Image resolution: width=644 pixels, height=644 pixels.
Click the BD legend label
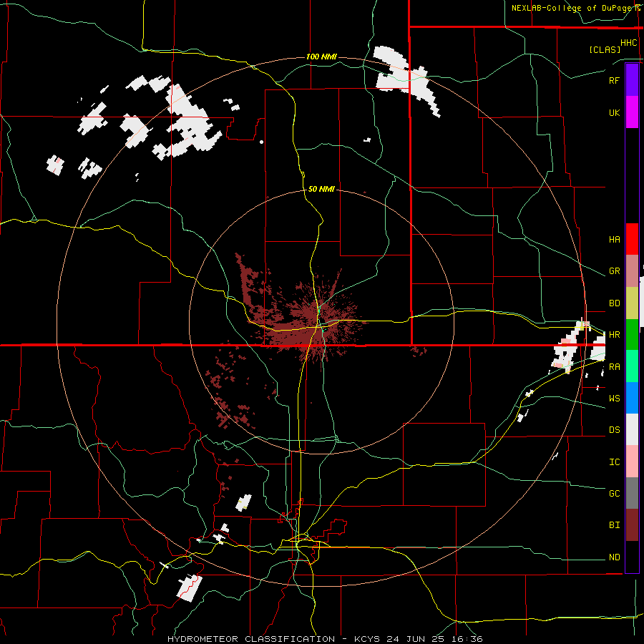tap(614, 303)
